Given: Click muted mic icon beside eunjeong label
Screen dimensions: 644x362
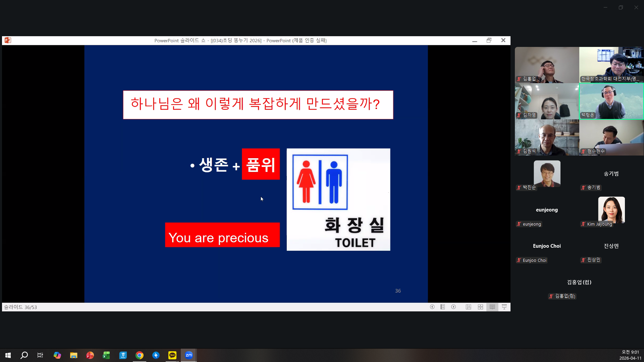Looking at the screenshot, I should 519,224.
